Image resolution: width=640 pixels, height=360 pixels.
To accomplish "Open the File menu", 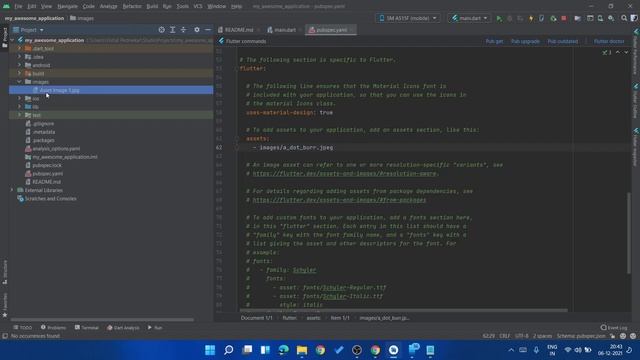I will (18, 7).
